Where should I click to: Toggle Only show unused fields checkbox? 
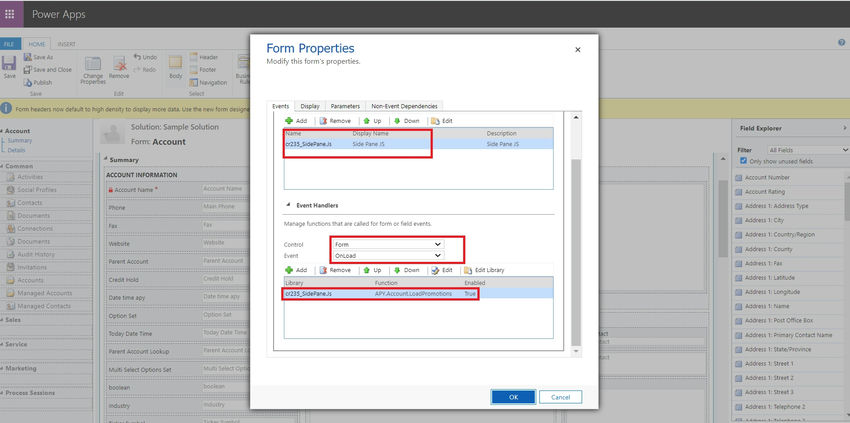[x=744, y=161]
